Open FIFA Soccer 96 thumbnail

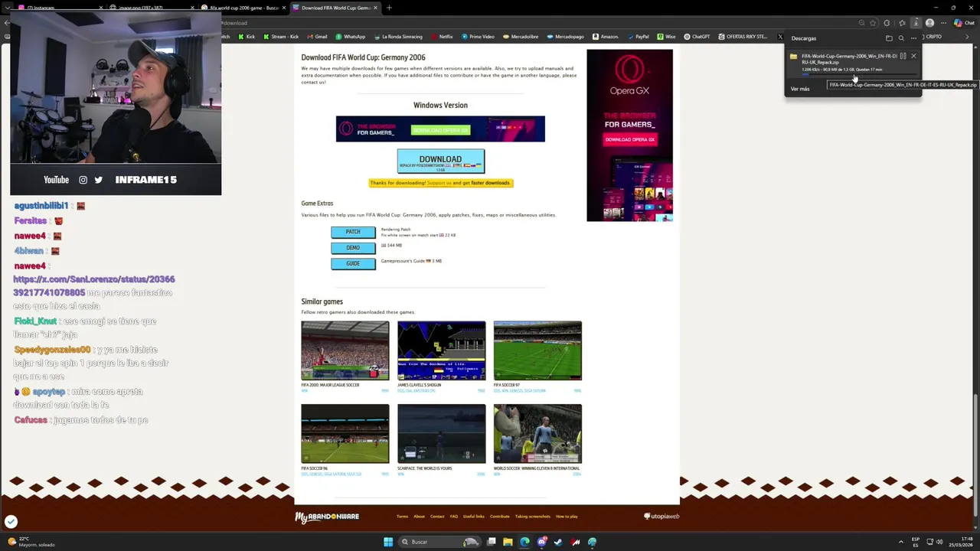click(x=345, y=434)
